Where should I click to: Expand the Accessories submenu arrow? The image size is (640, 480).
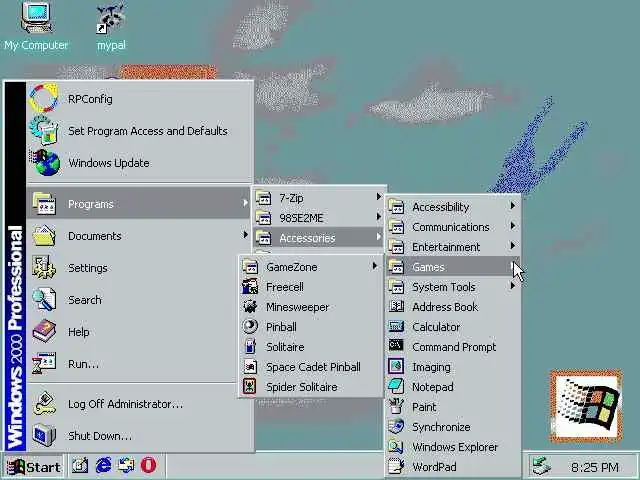pos(378,237)
